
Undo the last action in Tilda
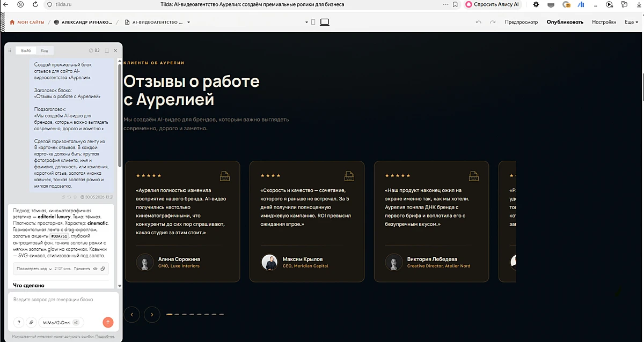pos(478,22)
